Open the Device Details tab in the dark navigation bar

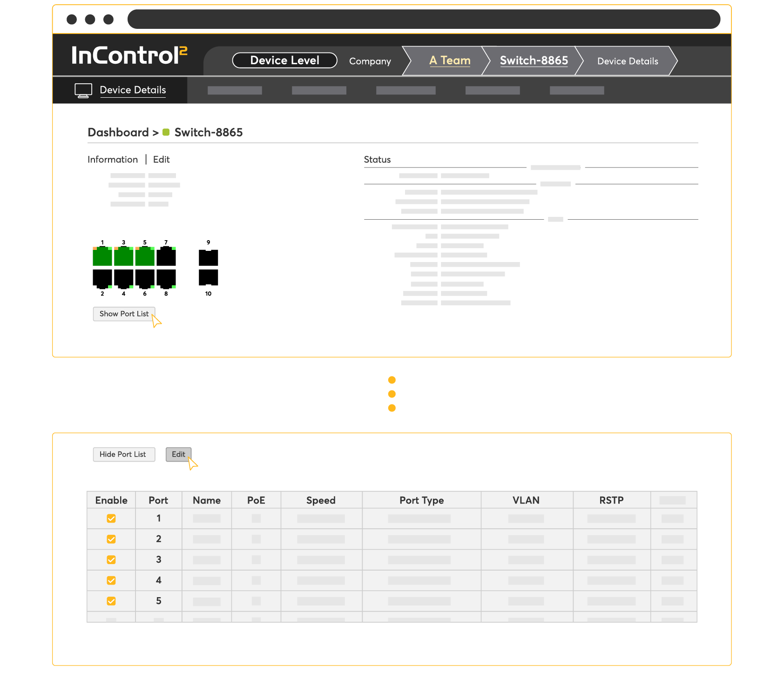point(121,90)
